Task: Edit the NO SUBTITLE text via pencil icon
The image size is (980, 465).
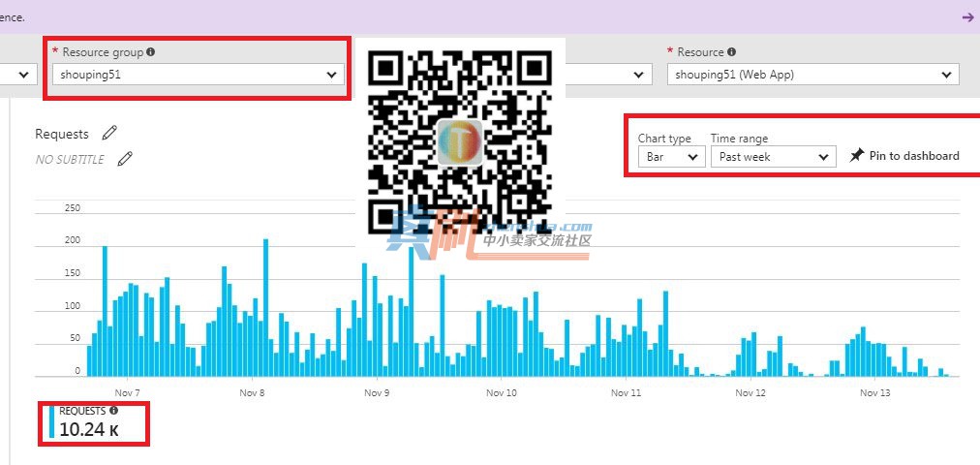Action: [x=125, y=159]
